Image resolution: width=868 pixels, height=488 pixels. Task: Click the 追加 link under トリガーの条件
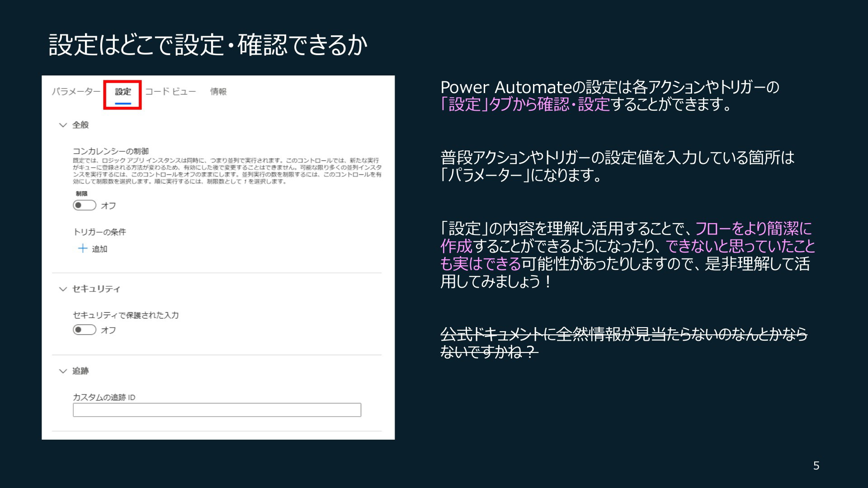[99, 249]
